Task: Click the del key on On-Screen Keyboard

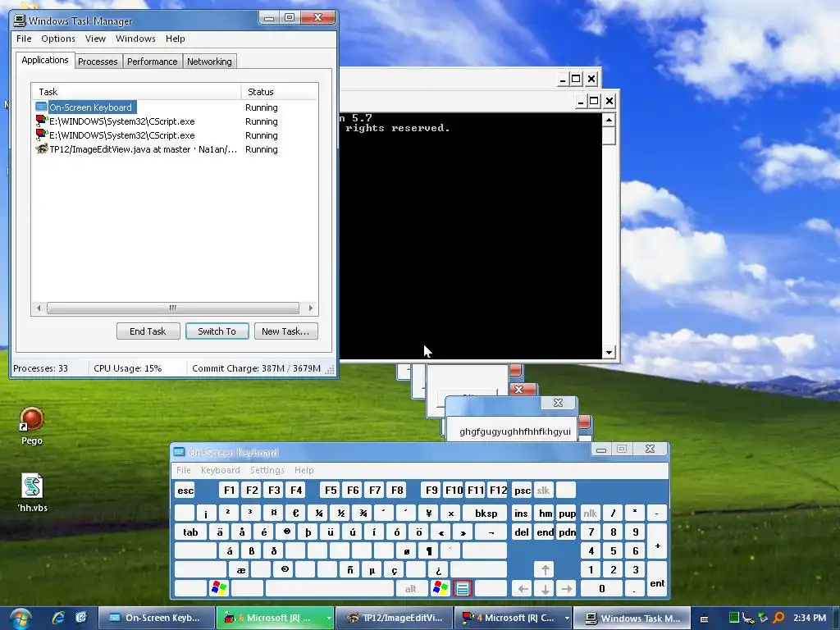Action: [x=522, y=532]
